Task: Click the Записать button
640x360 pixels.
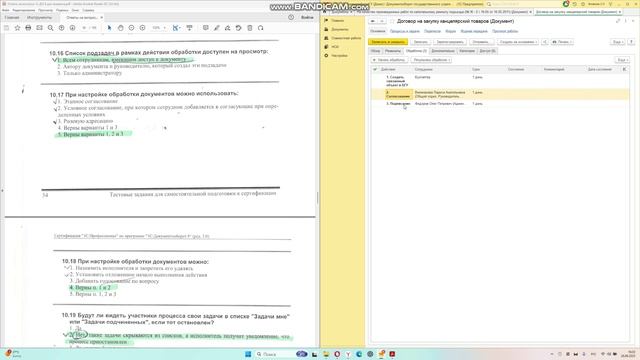Action: tap(420, 42)
